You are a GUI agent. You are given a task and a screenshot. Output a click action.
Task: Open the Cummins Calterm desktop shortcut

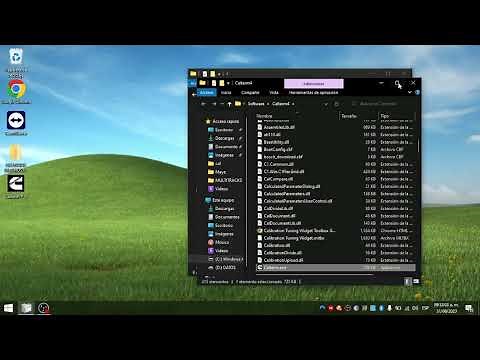pos(16,186)
